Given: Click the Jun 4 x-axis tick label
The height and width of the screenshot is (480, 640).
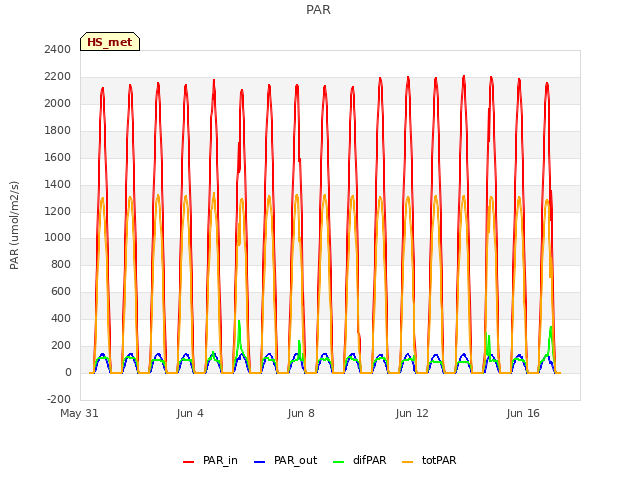Looking at the screenshot, I should click(x=190, y=413).
